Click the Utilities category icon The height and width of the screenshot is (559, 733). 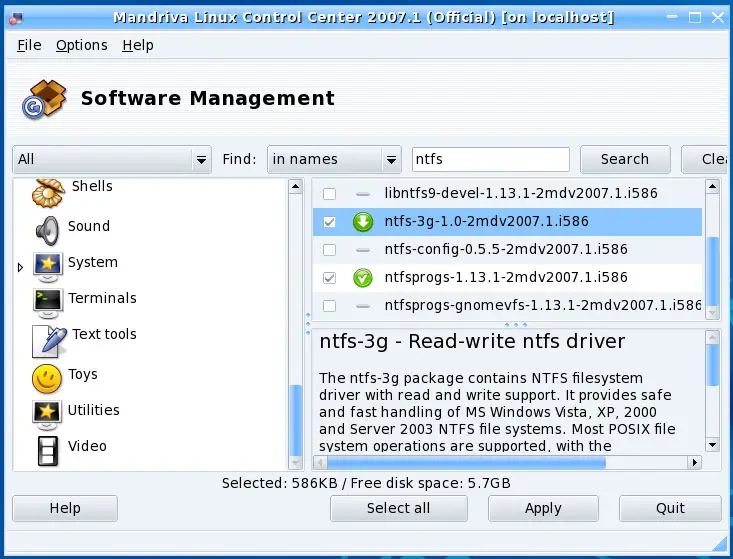click(47, 415)
